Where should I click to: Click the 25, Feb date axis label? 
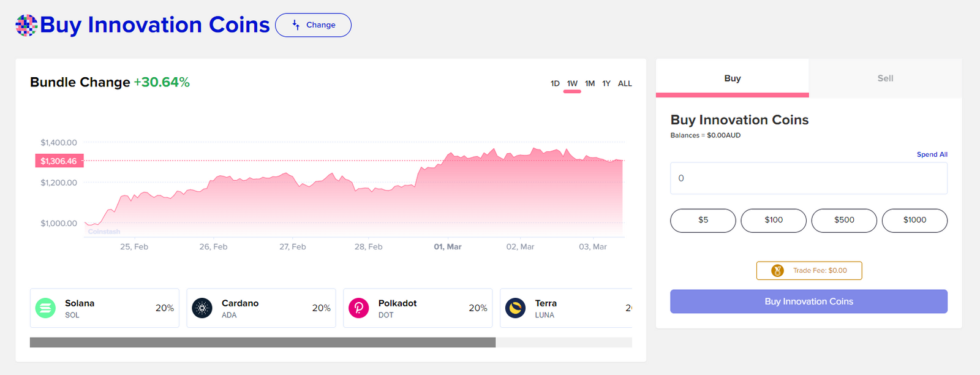pyautogui.click(x=134, y=247)
